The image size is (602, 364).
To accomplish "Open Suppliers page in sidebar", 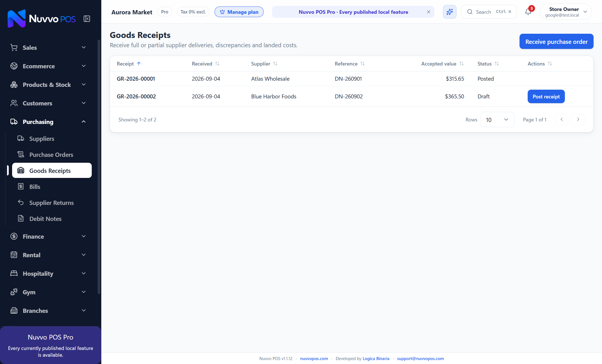I will tap(52, 139).
